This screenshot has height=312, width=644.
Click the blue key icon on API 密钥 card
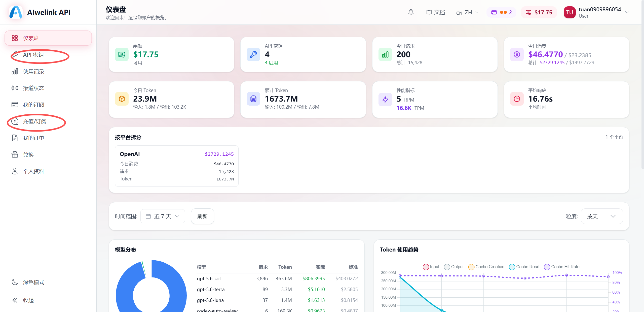tap(253, 54)
